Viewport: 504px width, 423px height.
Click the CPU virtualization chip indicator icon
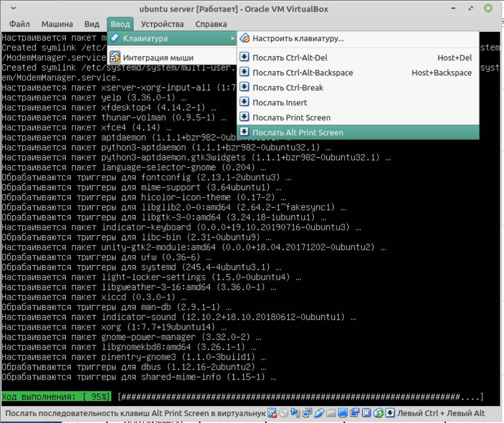[x=366, y=413]
